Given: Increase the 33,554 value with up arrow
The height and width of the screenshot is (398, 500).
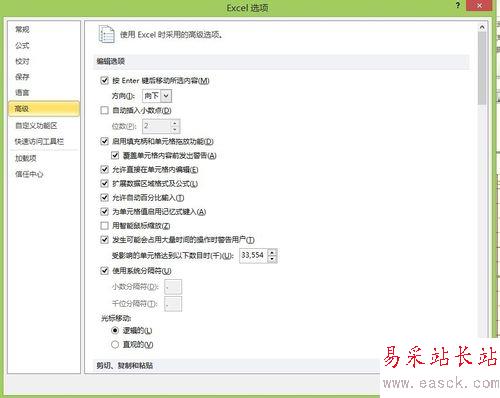Looking at the screenshot, I should 272,252.
